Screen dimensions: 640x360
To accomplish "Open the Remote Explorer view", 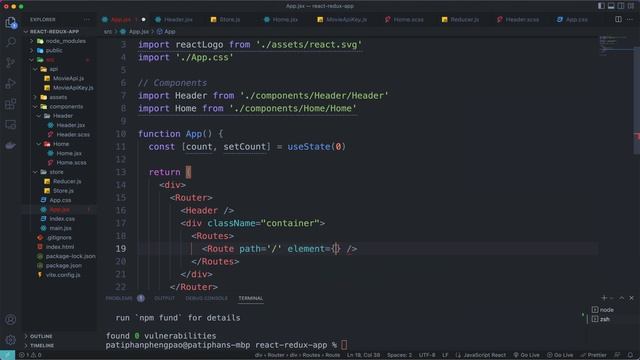I will pos(11,124).
